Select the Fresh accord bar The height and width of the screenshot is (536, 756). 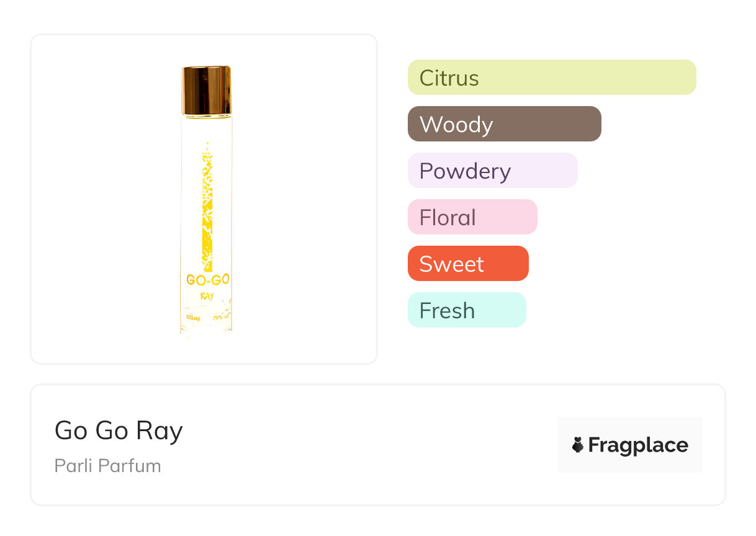[466, 310]
